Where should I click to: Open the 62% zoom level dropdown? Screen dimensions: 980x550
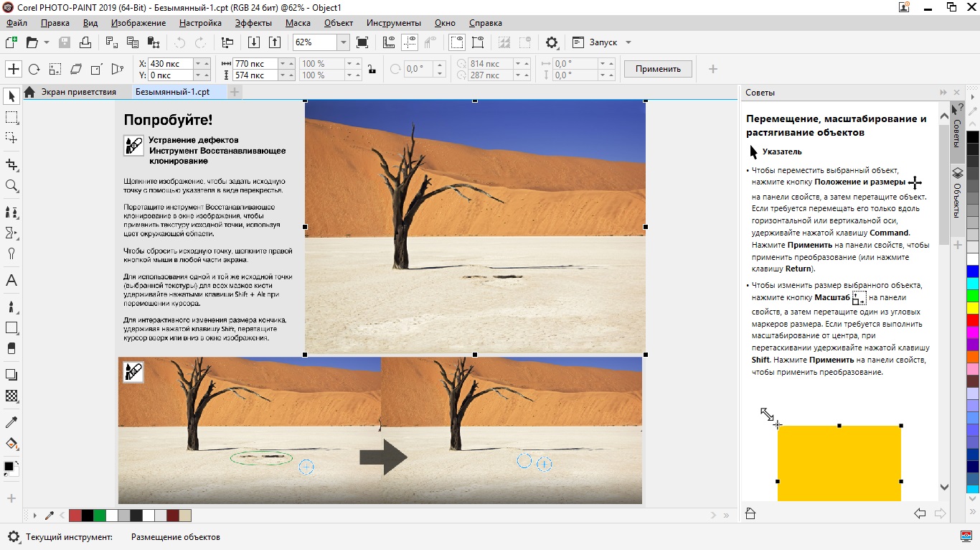tap(343, 42)
